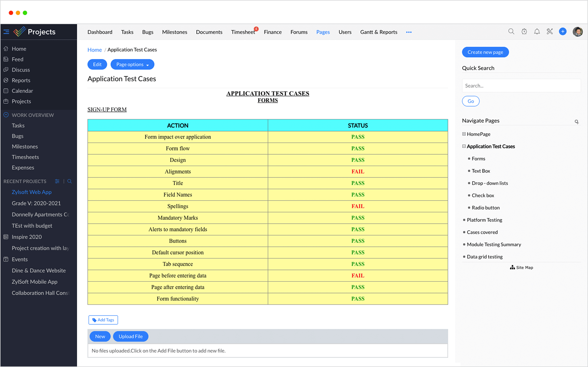The width and height of the screenshot is (588, 367).
Task: Open the Data grid testing page
Action: 484,257
